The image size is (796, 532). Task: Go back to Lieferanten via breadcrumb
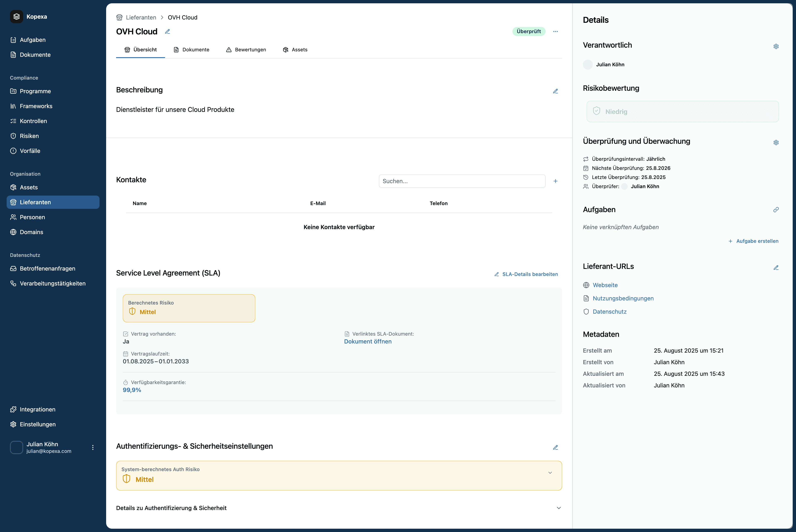[141, 18]
